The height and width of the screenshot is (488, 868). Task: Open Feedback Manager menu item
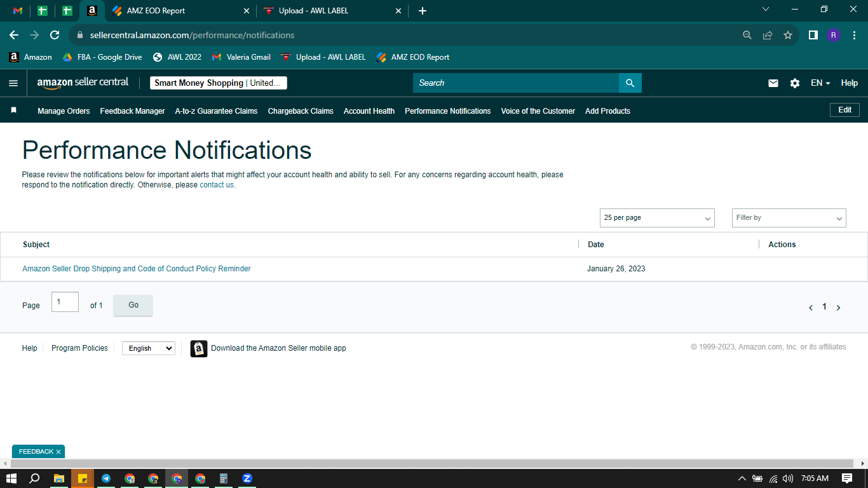click(132, 111)
